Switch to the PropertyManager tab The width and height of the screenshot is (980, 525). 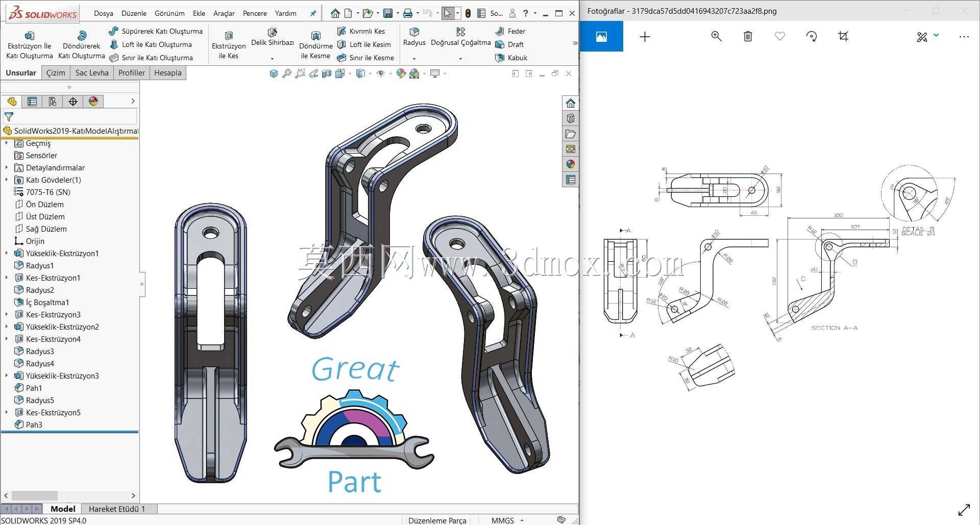(x=32, y=102)
